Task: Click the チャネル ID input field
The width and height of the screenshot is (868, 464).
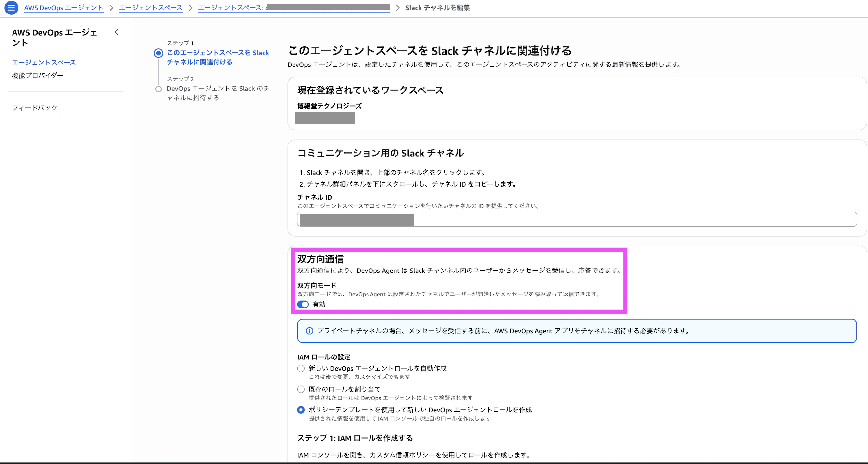Action: pos(577,219)
